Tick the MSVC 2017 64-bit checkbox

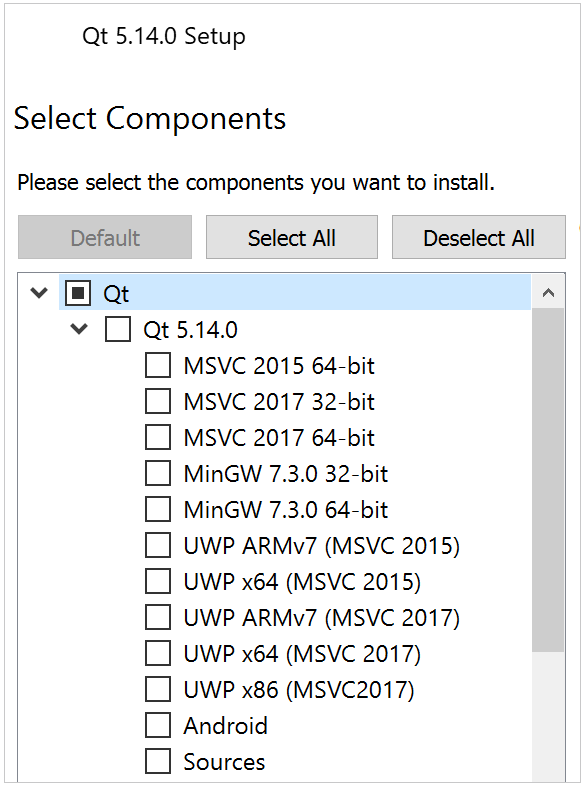click(x=158, y=438)
